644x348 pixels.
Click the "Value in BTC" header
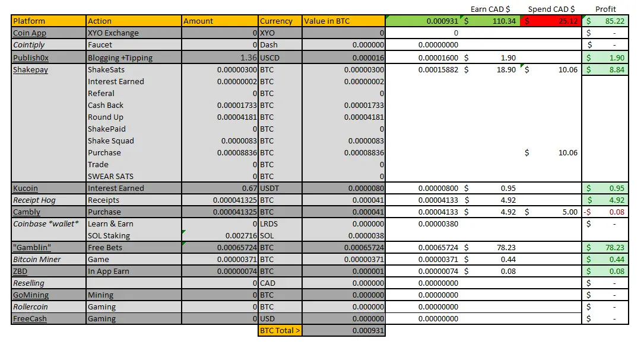(x=344, y=21)
